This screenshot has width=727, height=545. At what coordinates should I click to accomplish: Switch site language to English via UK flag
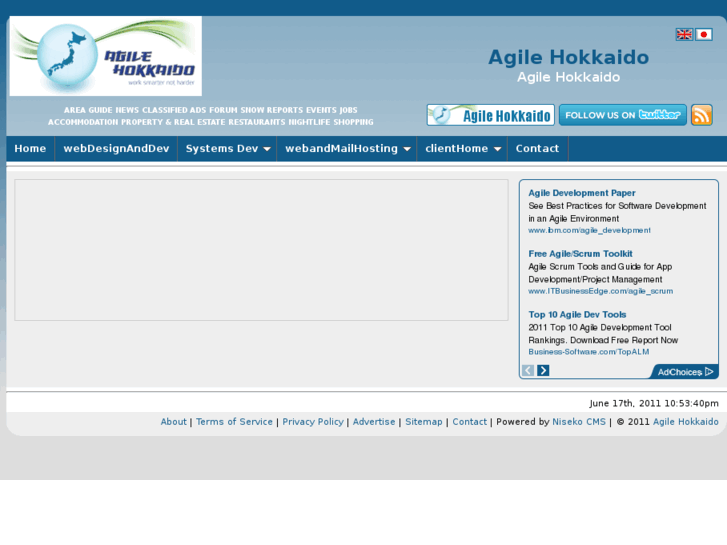tap(684, 34)
